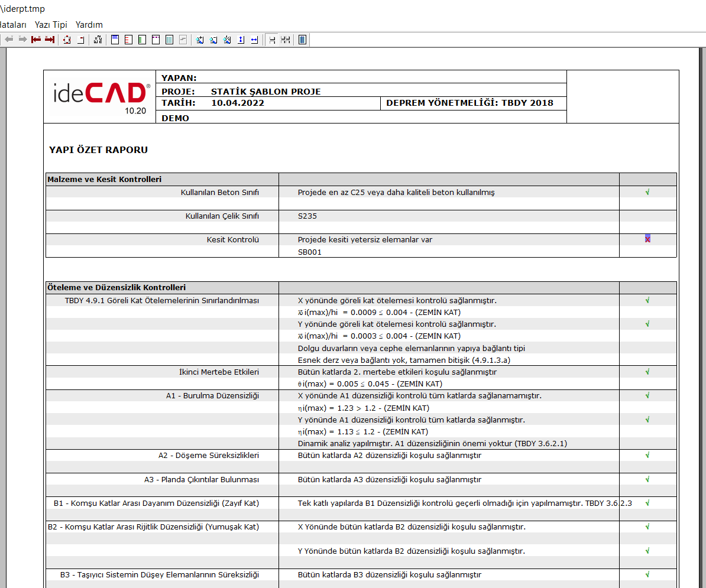706x588 pixels.
Task: Switch to single page view icon
Action: click(272, 40)
